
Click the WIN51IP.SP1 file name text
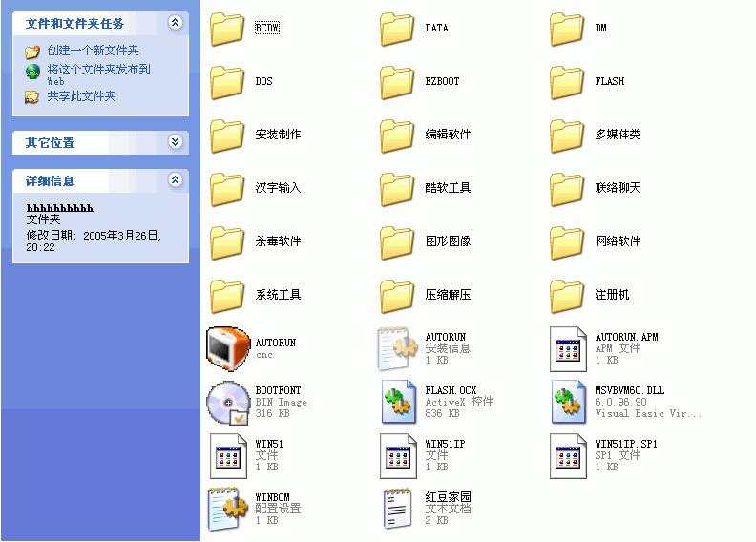pyautogui.click(x=626, y=444)
